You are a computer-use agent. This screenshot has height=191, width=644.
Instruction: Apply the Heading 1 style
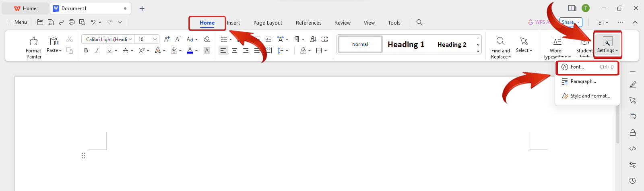point(406,44)
